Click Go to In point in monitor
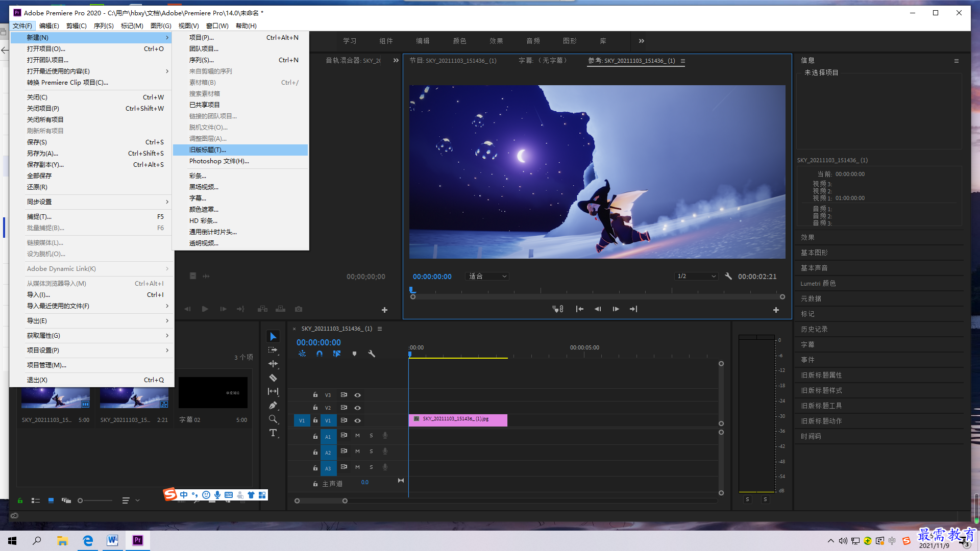Image resolution: width=980 pixels, height=551 pixels. [579, 309]
